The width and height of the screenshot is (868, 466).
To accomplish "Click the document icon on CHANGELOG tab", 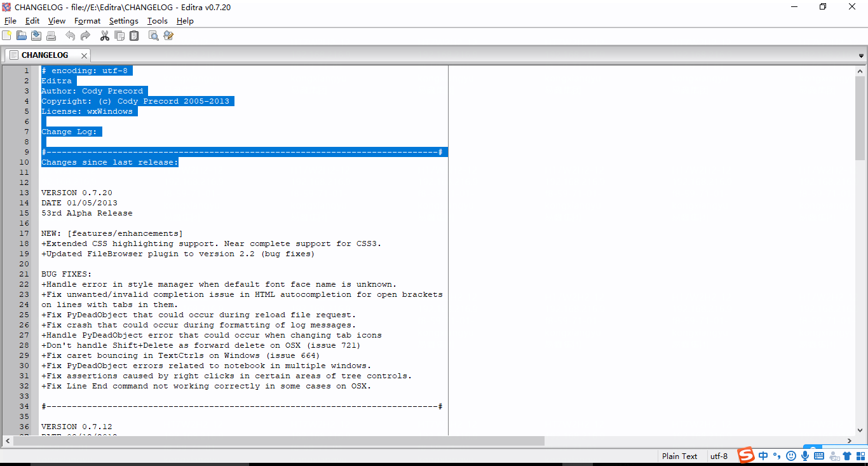I will 13,55.
